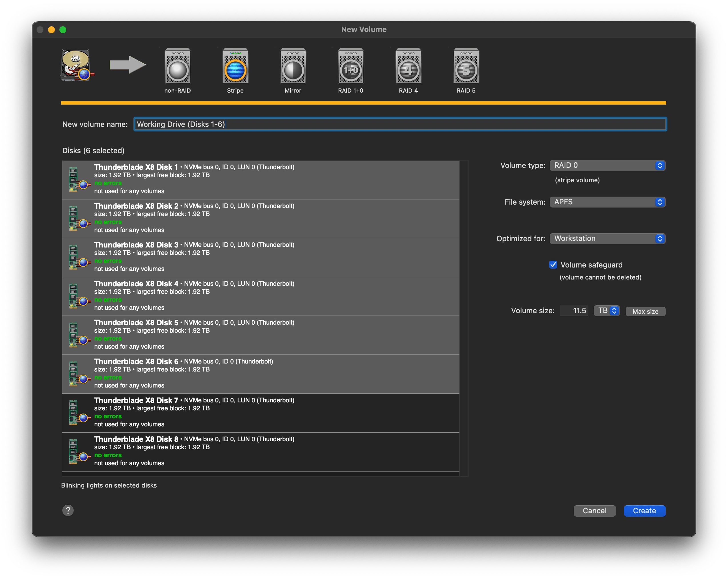Open the Volume type dropdown
The image size is (728, 579).
[607, 165]
